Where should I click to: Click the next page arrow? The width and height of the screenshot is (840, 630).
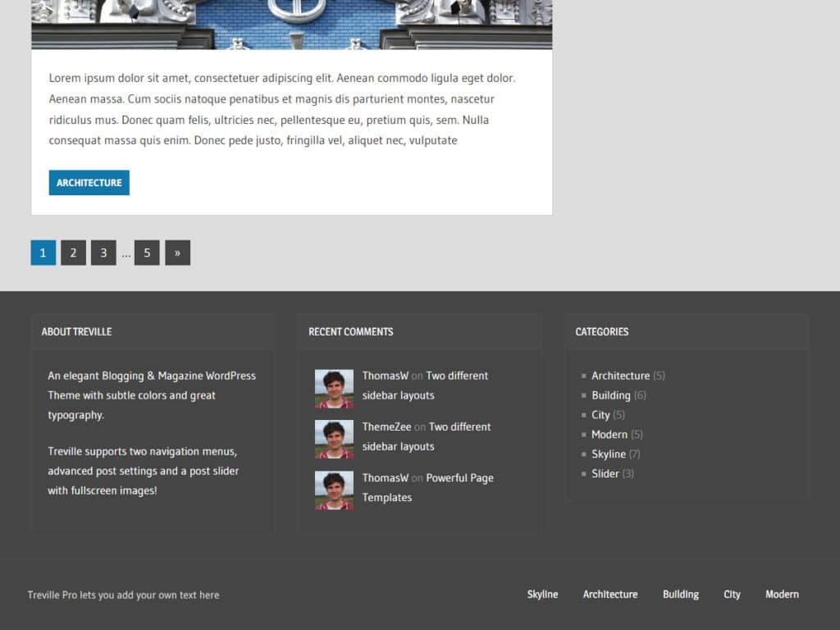point(177,253)
